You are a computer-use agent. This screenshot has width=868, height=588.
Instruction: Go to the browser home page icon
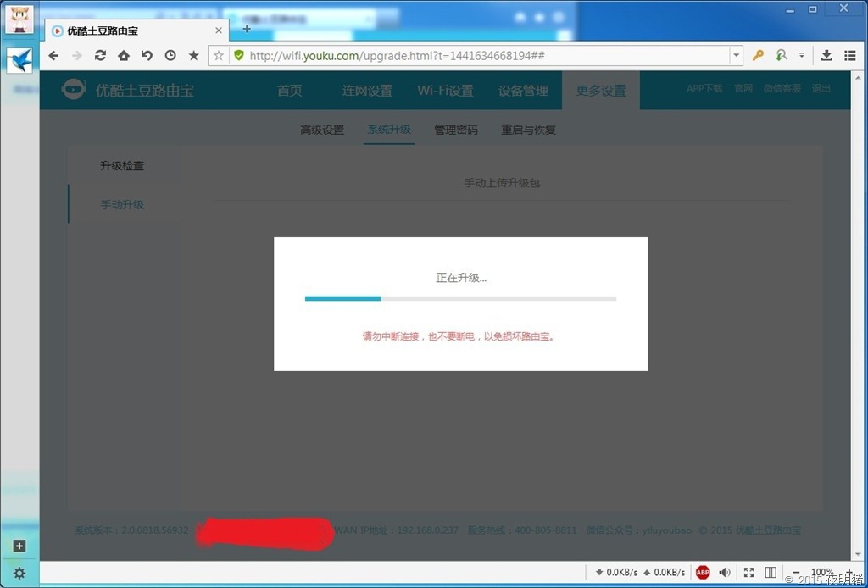[123, 55]
